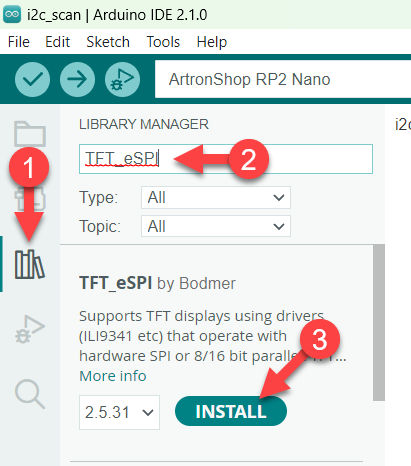Click the library list scrollbar
Viewport: 411px width, 466px height.
(x=379, y=322)
